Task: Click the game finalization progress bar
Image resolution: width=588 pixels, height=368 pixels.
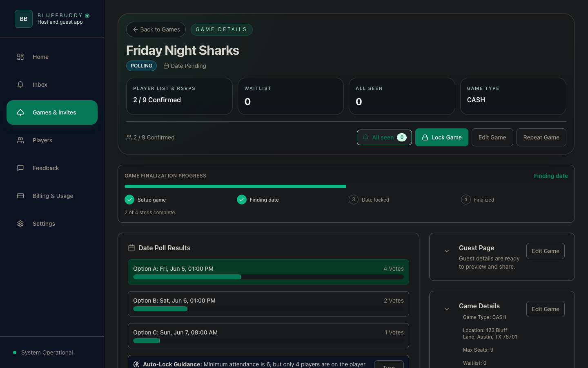Action: click(346, 186)
